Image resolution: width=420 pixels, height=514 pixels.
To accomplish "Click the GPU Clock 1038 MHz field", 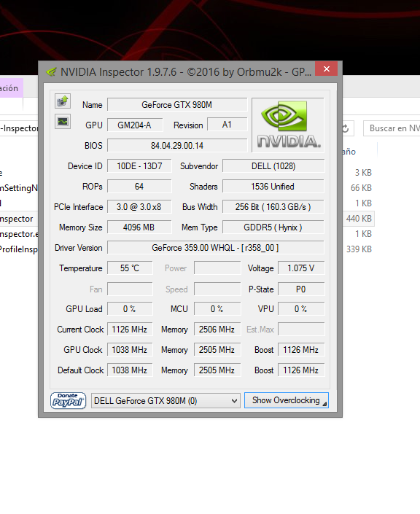I will (x=130, y=350).
